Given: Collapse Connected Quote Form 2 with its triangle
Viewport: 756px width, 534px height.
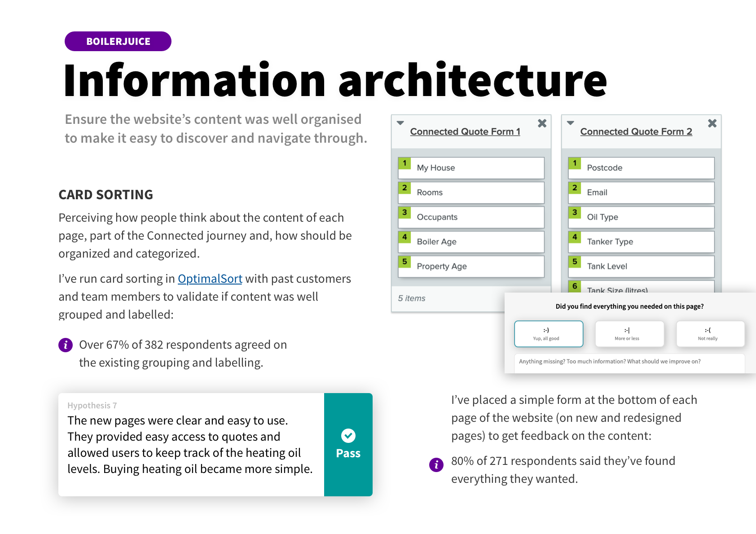Looking at the screenshot, I should coord(571,123).
